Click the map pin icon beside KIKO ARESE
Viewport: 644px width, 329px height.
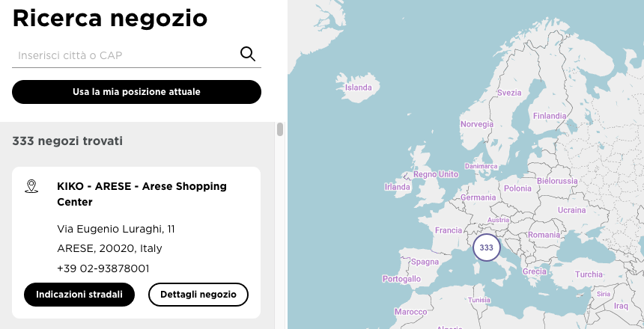(x=31, y=186)
